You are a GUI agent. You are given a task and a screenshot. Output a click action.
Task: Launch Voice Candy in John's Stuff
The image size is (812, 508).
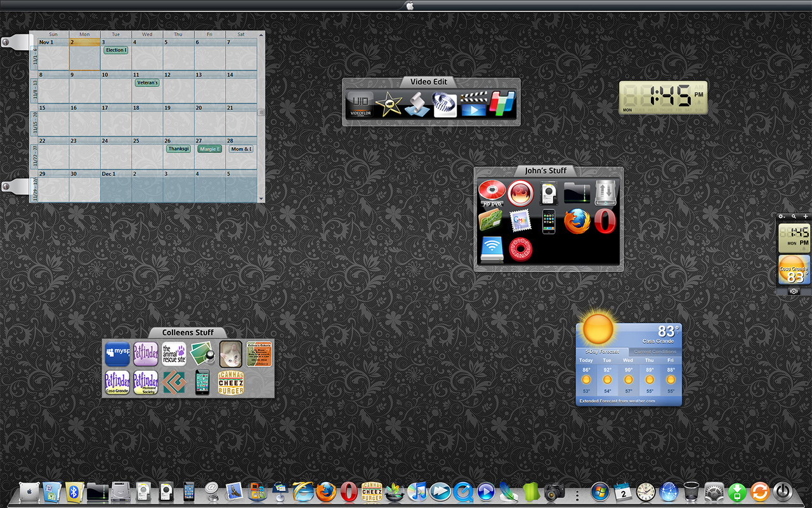pyautogui.click(x=521, y=250)
